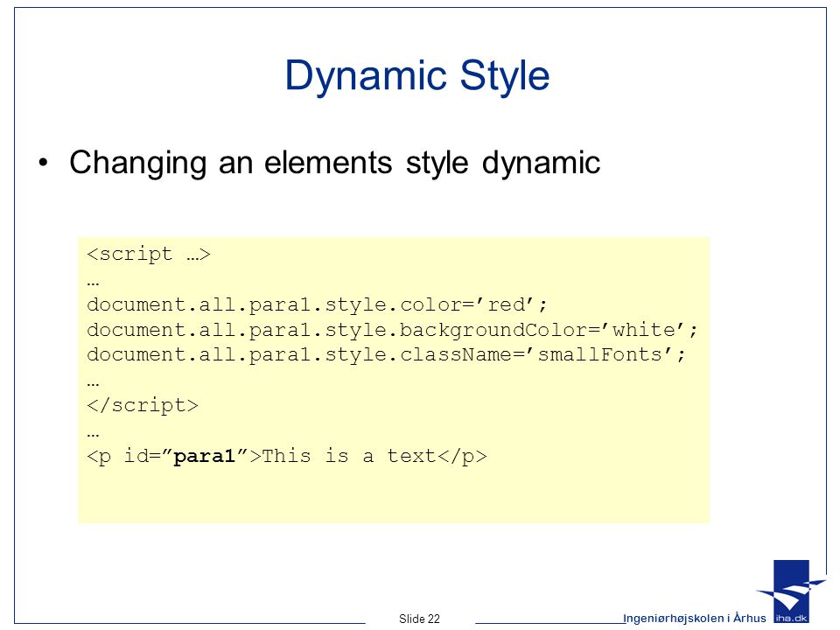The width and height of the screenshot is (840, 630).
Task: Click the backgroundColor='white' code line
Action: click(x=392, y=330)
